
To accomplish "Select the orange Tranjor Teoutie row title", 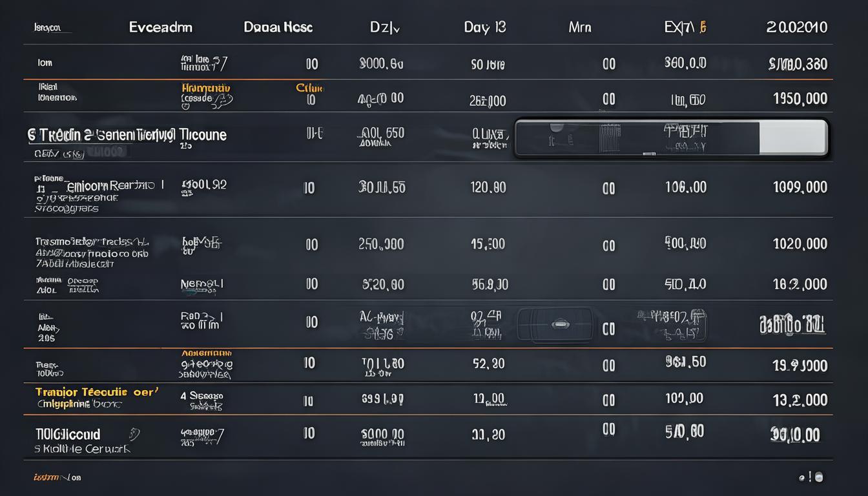I will (96, 392).
